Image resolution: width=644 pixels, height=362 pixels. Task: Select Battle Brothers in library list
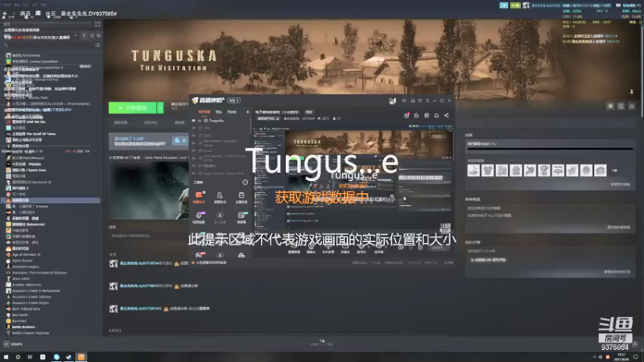tap(23, 327)
